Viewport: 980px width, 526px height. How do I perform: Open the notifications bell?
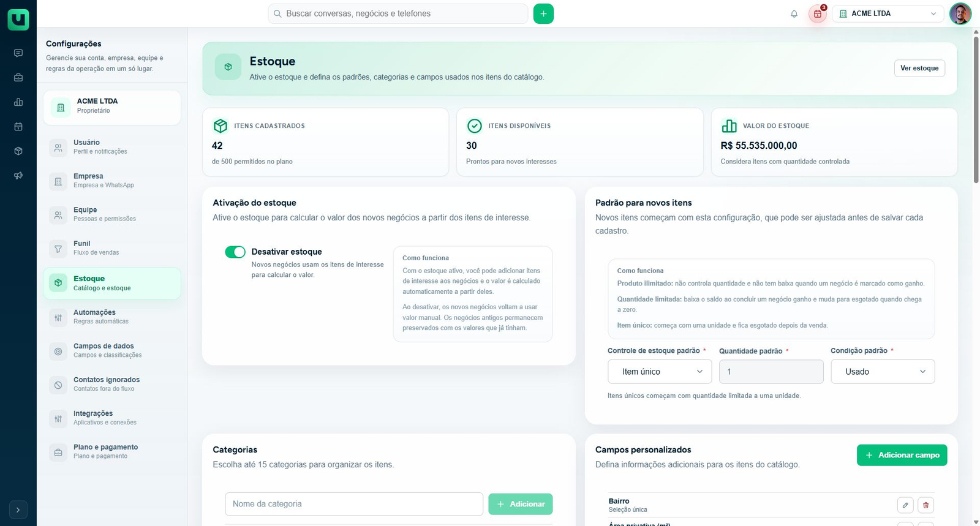(x=794, y=13)
